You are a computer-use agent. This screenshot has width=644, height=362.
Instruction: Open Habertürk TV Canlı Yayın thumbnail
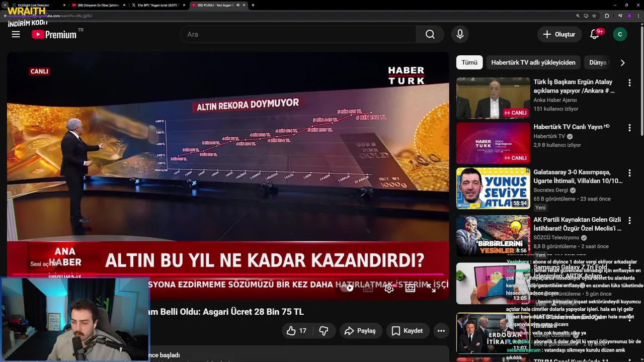tap(493, 143)
